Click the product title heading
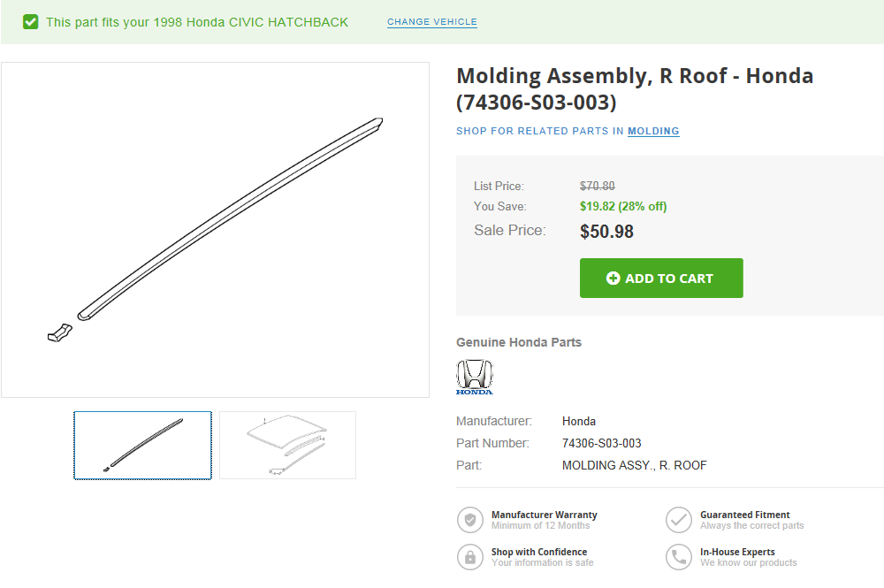This screenshot has height=588, width=884. 634,88
